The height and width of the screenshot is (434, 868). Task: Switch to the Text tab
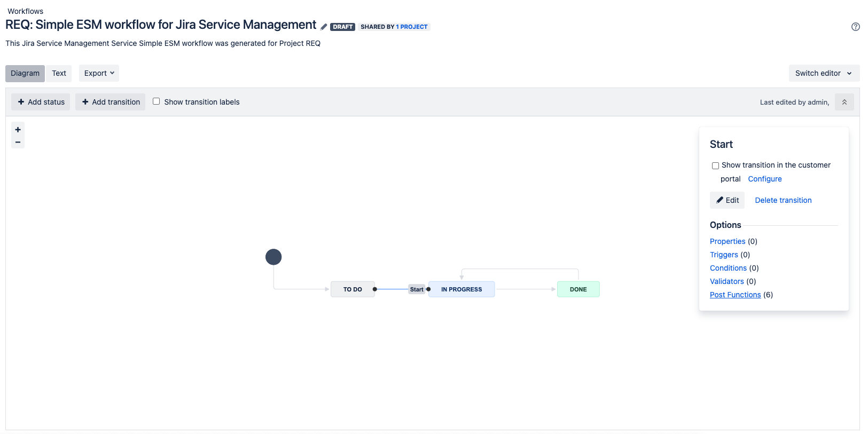(x=59, y=73)
